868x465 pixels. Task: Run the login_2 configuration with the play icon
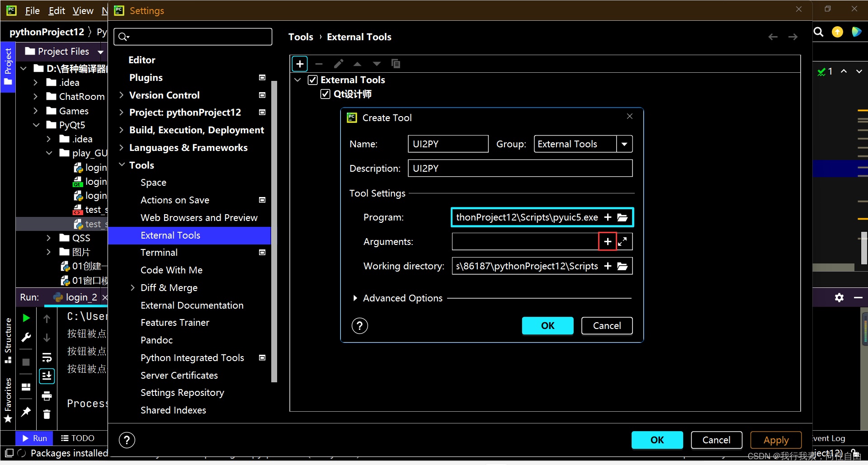tap(26, 318)
